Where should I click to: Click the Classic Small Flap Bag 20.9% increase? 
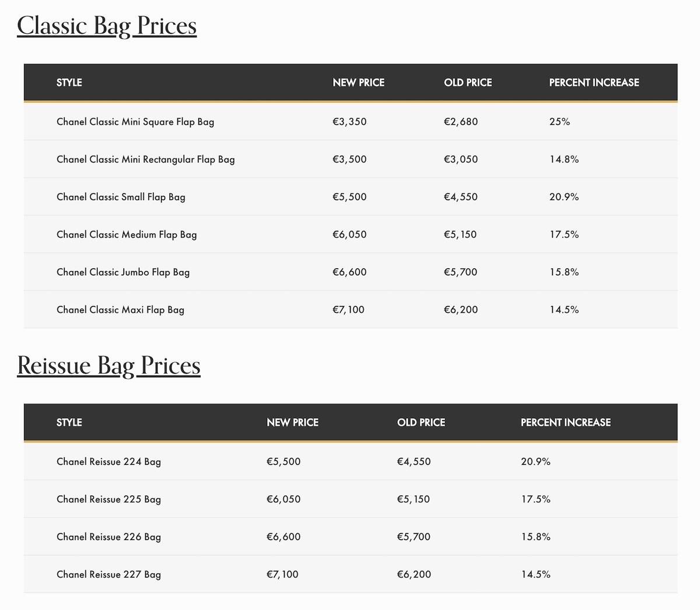click(x=564, y=197)
